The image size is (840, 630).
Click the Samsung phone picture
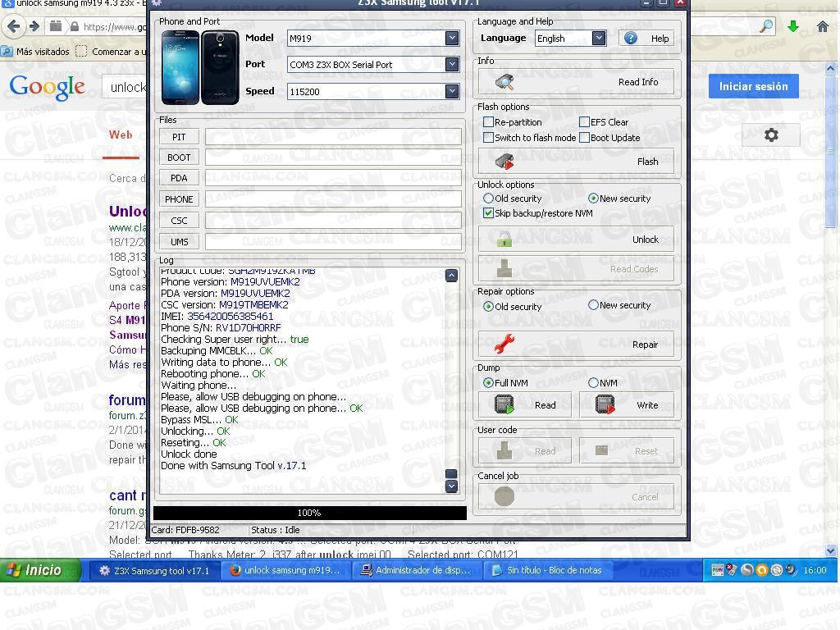(200, 67)
